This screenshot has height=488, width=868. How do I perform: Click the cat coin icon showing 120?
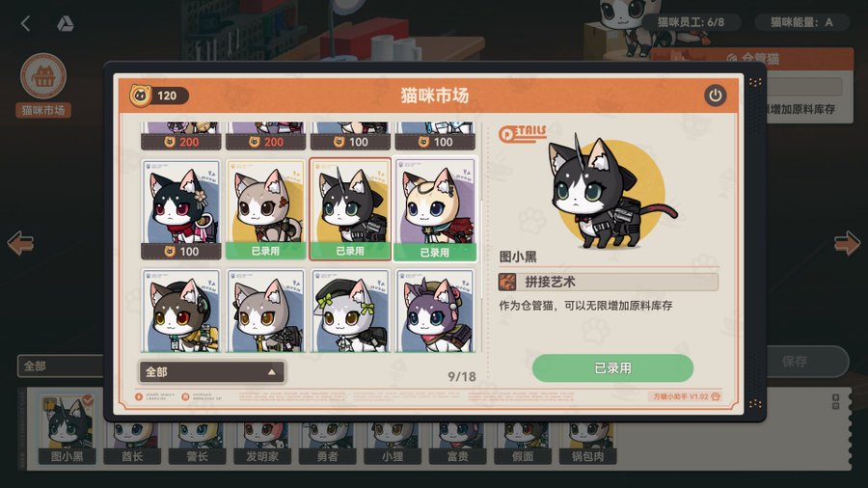pyautogui.click(x=141, y=95)
